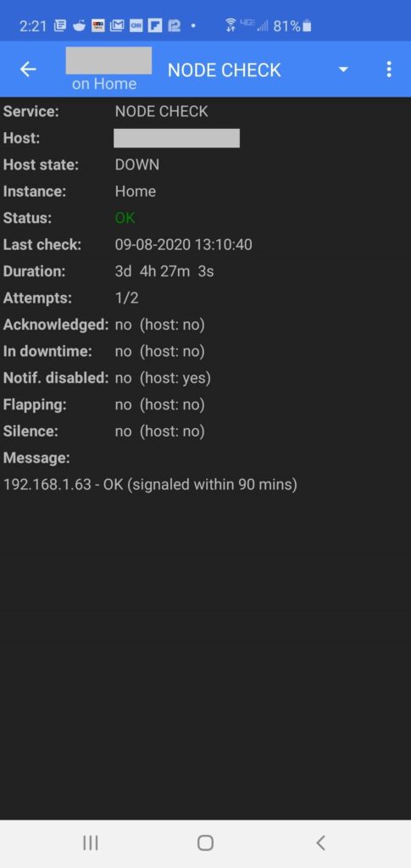Tap the Android back navigation button

pyautogui.click(x=320, y=843)
